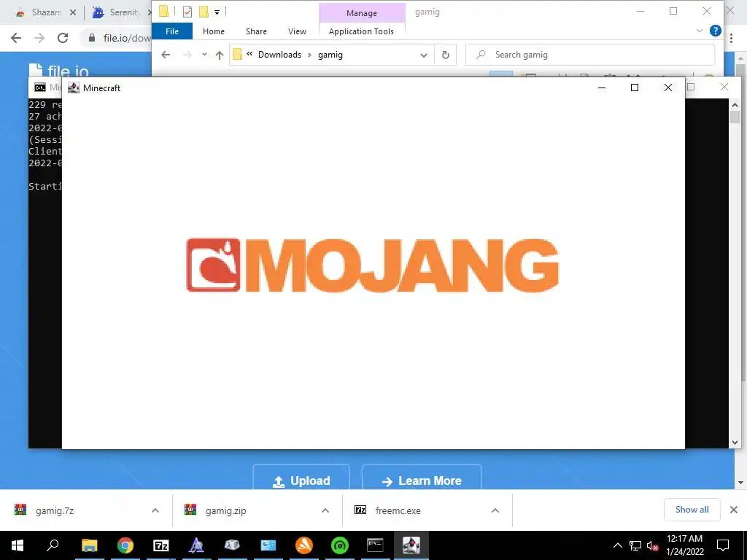Close the Minecraft window

668,87
